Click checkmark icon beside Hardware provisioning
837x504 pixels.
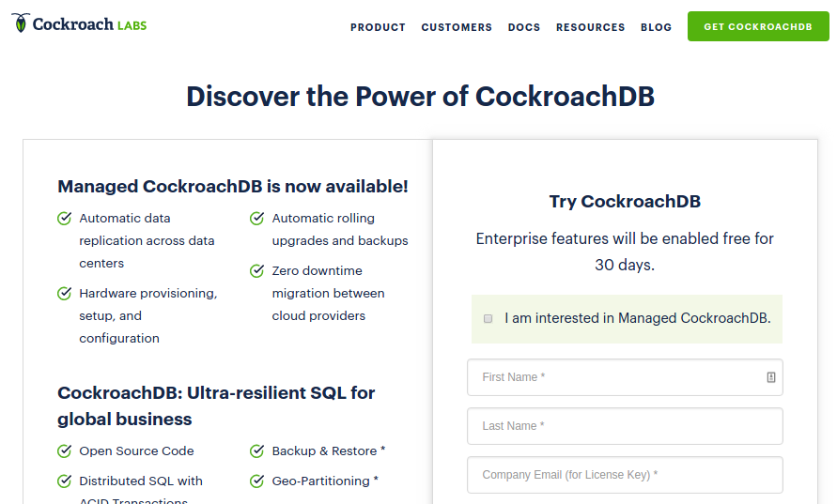coord(65,294)
